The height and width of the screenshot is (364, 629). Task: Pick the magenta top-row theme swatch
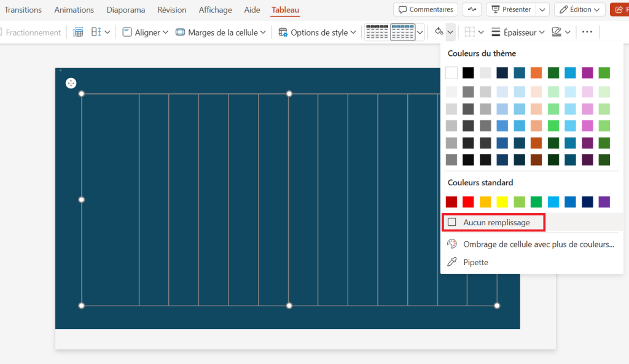[x=587, y=72]
